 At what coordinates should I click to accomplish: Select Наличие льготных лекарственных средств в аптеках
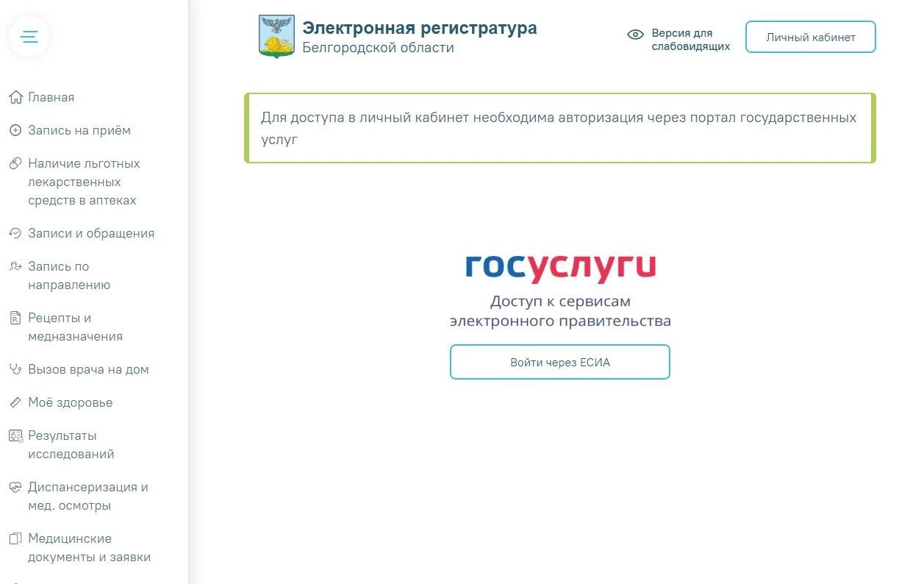point(83,181)
